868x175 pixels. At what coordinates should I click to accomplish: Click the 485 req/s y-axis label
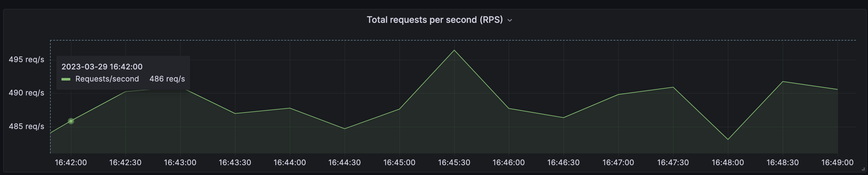coord(26,126)
